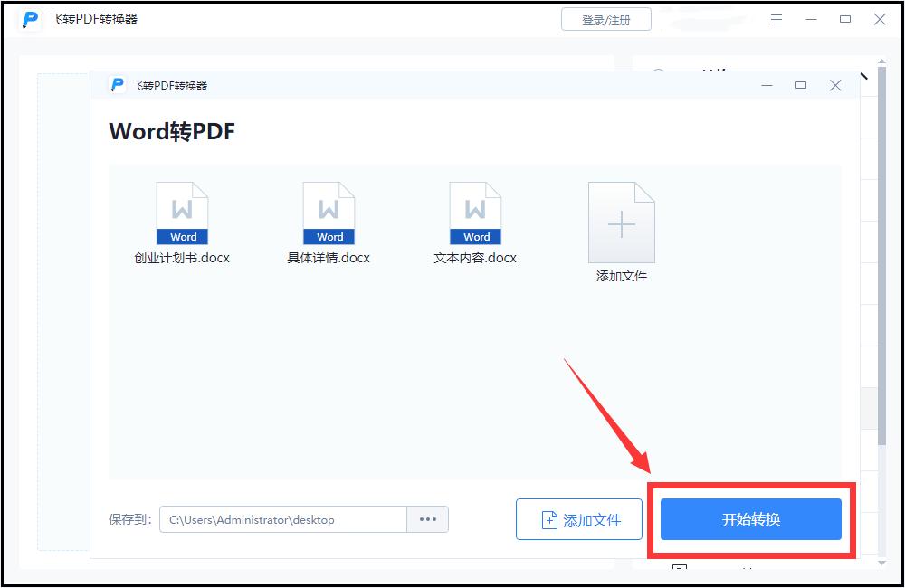Viewport: 905px width, 588px height.
Task: Select the 具体详情.docx Word file icon
Action: 329,210
